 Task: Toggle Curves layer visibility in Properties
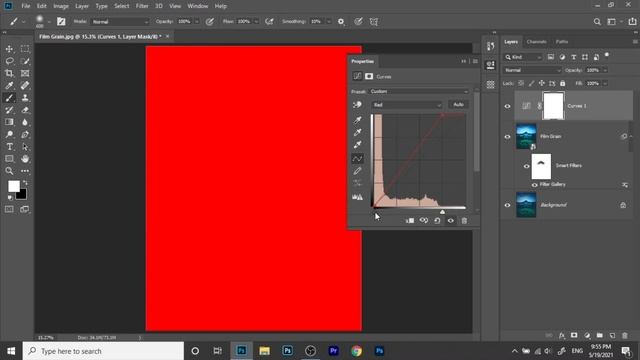pos(451,221)
